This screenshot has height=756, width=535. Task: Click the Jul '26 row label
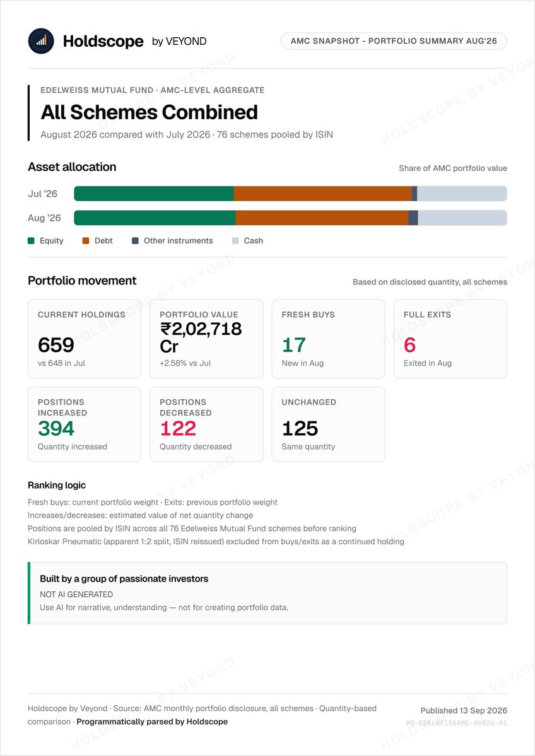[42, 194]
